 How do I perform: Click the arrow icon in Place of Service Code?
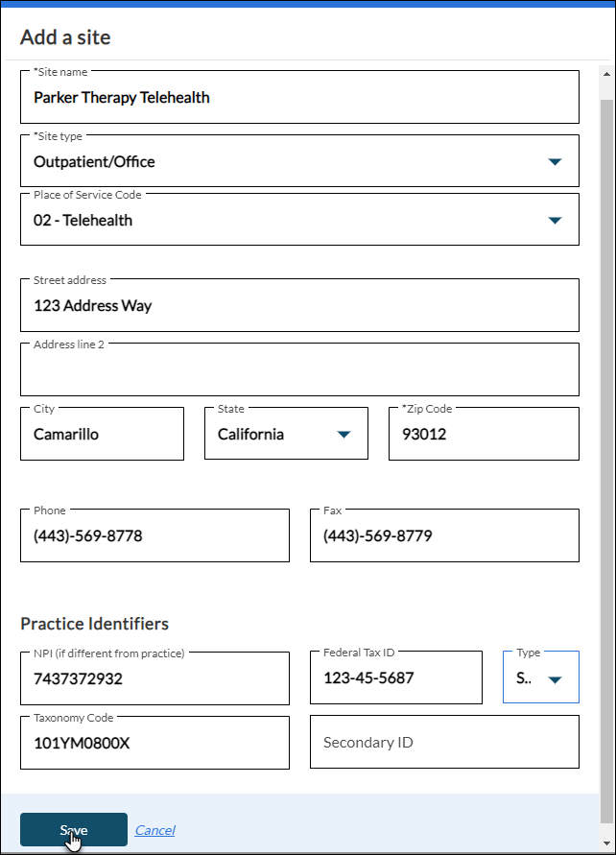tap(555, 221)
